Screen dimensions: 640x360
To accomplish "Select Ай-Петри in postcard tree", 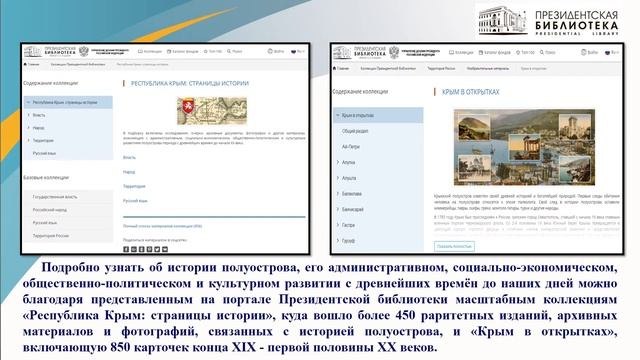I will [351, 147].
